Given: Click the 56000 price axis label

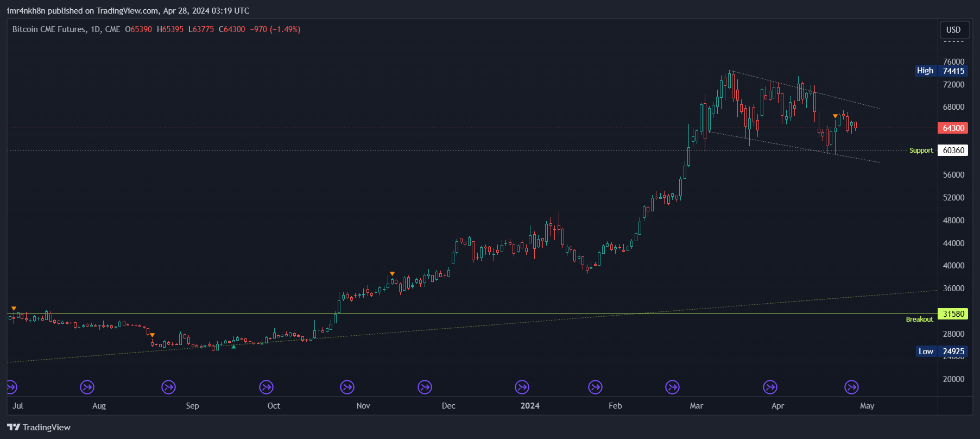Looking at the screenshot, I should click(953, 175).
